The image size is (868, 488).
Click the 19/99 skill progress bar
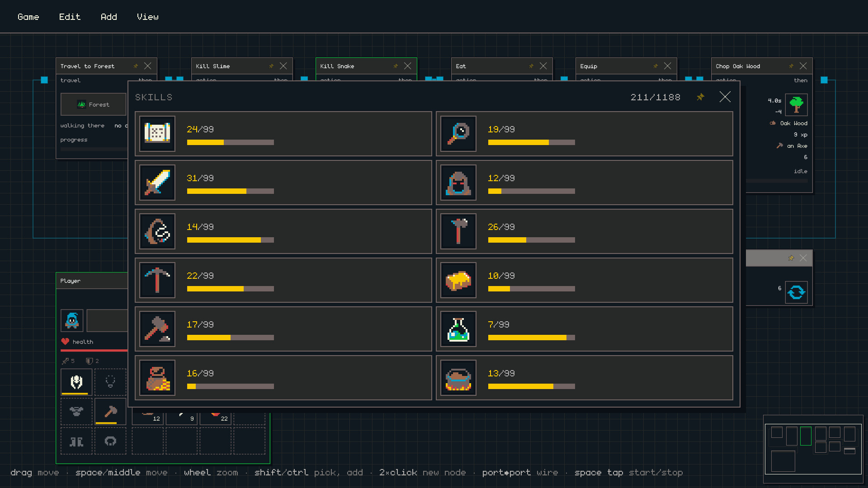click(x=532, y=142)
